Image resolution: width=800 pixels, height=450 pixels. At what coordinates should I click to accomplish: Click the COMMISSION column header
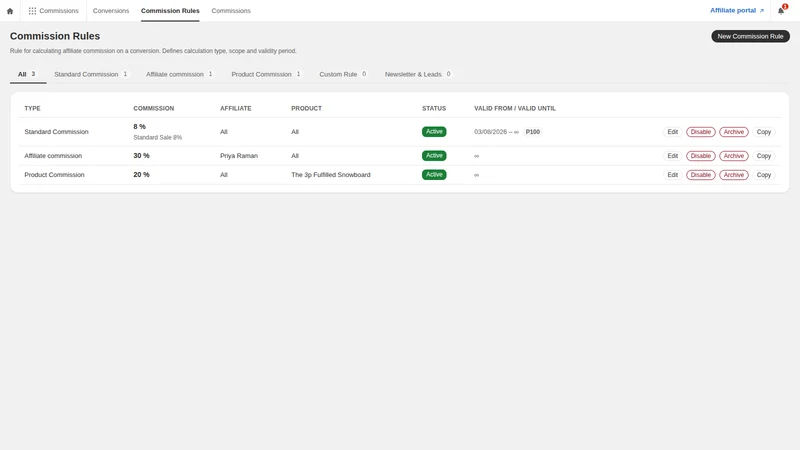pos(154,108)
